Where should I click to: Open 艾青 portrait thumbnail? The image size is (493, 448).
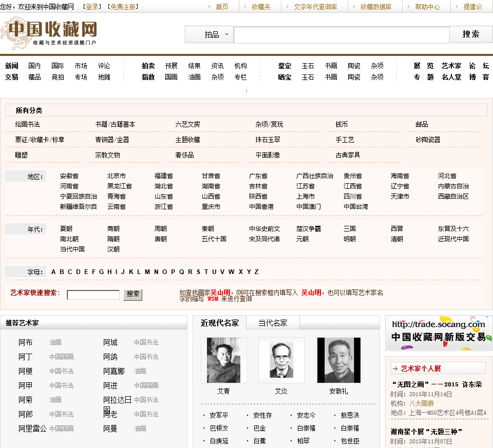[x=223, y=360]
